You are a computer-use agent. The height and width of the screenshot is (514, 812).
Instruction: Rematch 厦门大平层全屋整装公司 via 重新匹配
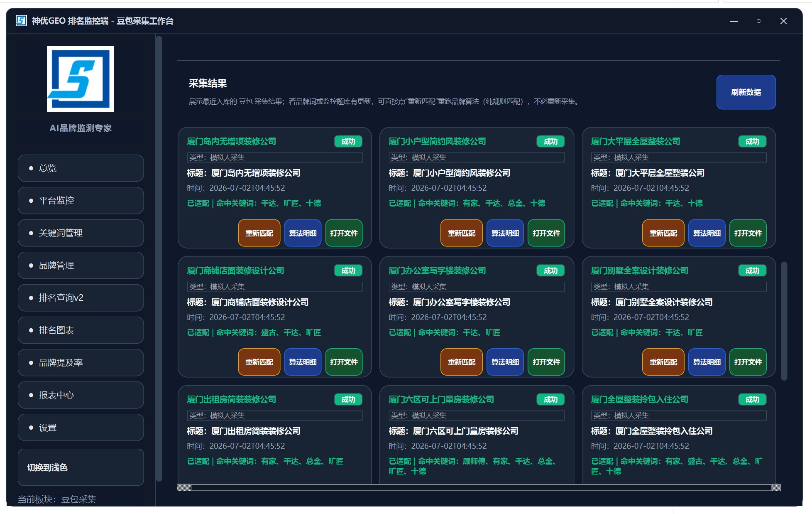(663, 233)
